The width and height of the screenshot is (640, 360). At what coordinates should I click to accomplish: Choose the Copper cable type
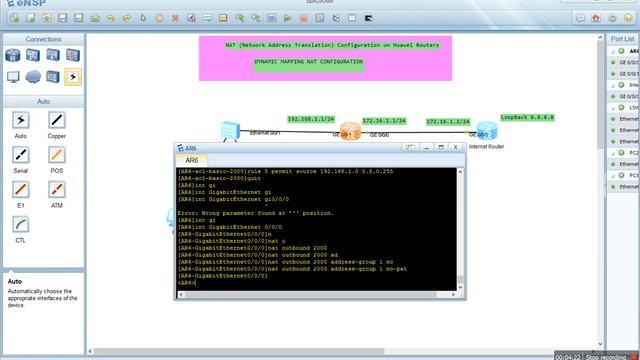pyautogui.click(x=56, y=120)
